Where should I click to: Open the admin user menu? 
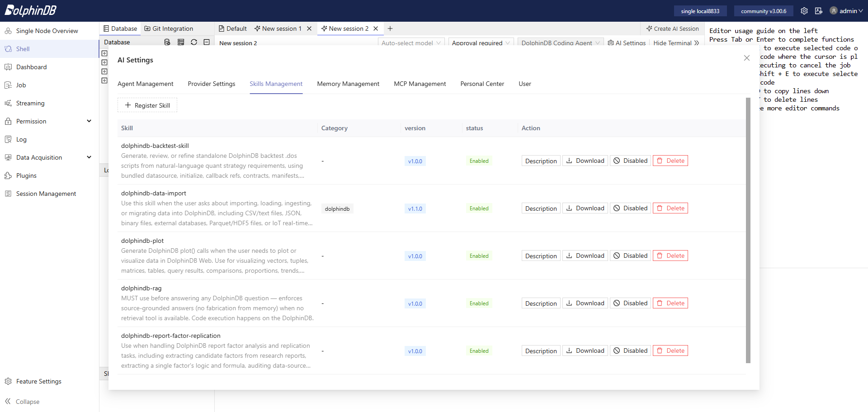click(846, 11)
